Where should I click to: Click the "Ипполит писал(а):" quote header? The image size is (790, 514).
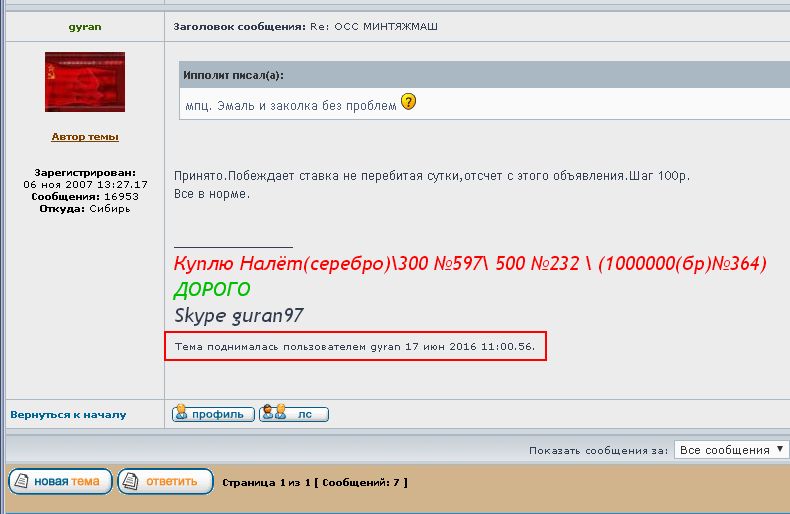[x=234, y=75]
